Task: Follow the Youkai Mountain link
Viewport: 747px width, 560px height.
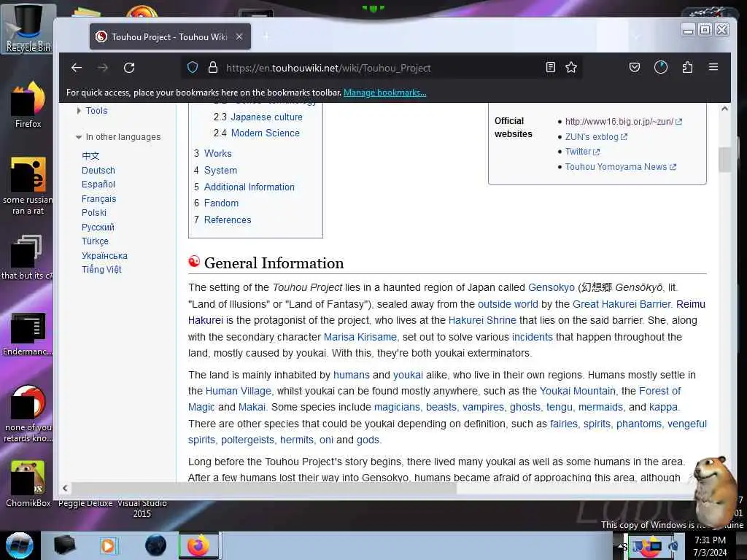Action: [x=578, y=391]
